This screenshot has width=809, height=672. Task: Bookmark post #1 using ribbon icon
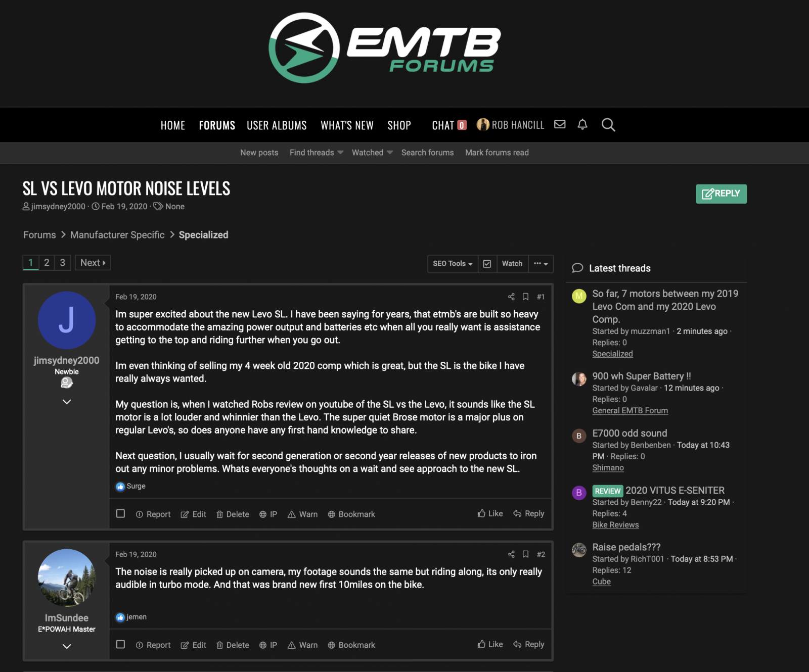[x=525, y=297]
